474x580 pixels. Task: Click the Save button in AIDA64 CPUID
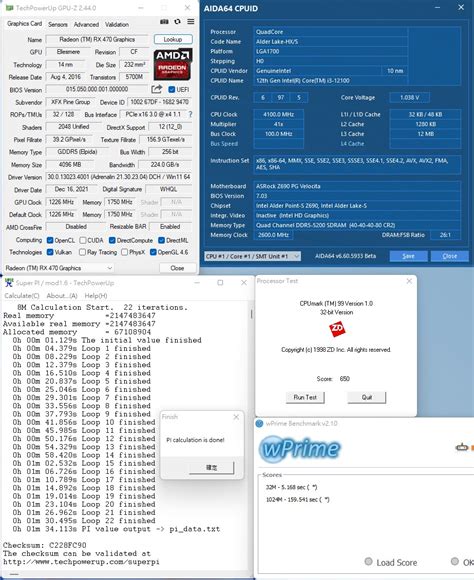pyautogui.click(x=408, y=256)
